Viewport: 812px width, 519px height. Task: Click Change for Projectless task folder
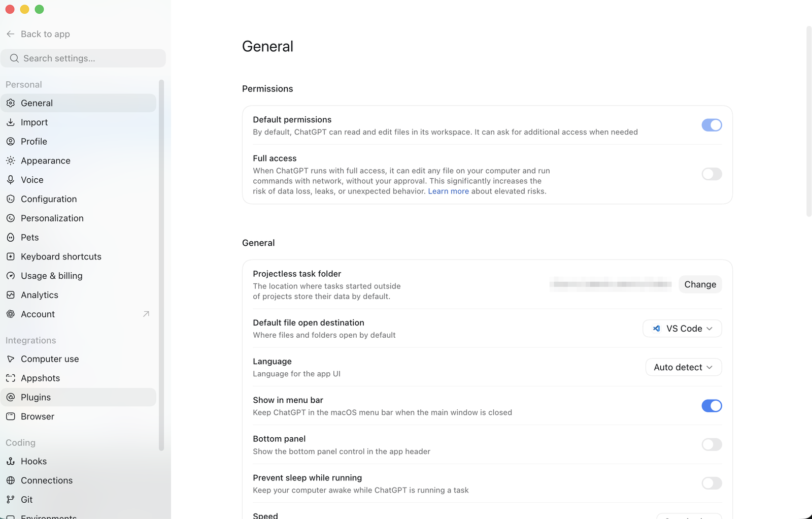coord(700,284)
